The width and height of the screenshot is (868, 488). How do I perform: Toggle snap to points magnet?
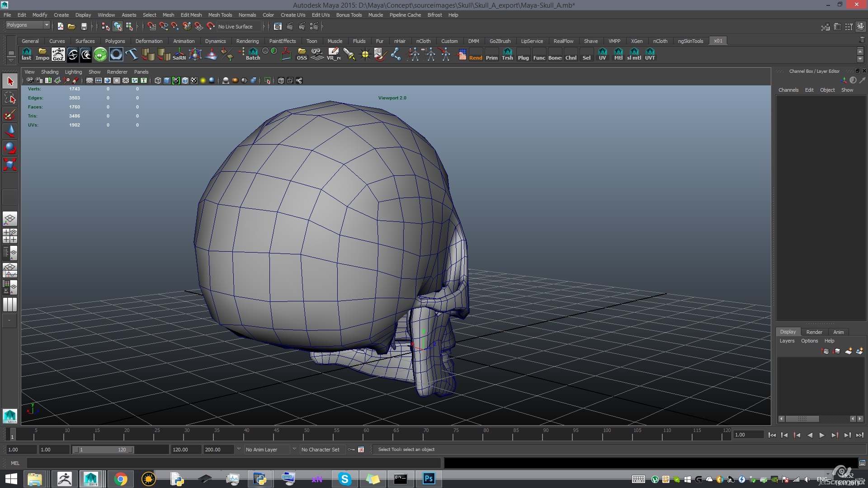(175, 27)
